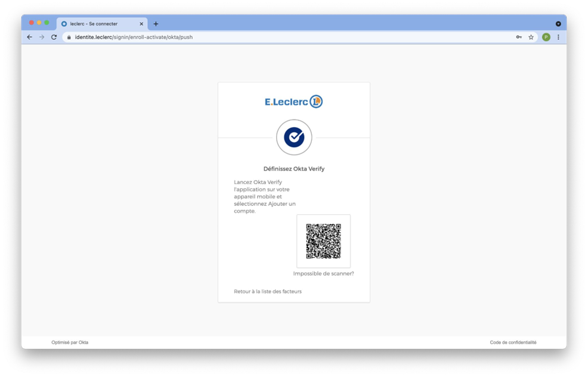Image resolution: width=588 pixels, height=377 pixels.
Task: Reload the page with the refresh icon
Action: [54, 37]
